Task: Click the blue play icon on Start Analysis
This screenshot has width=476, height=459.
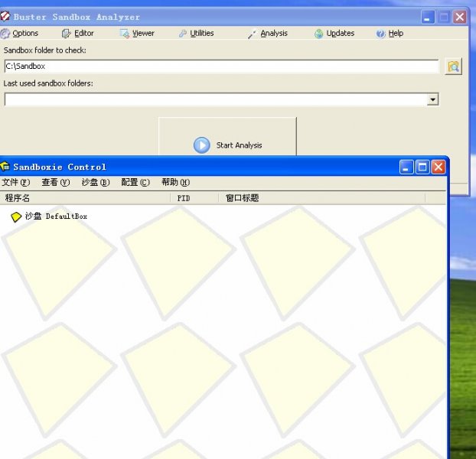Action: tap(201, 145)
